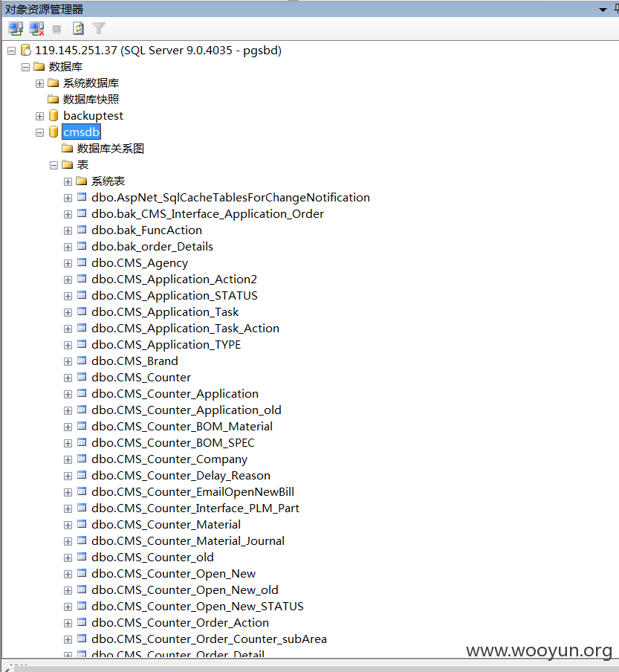Select dbo.bak_CMS_Interface_Application_Order table

click(x=207, y=214)
